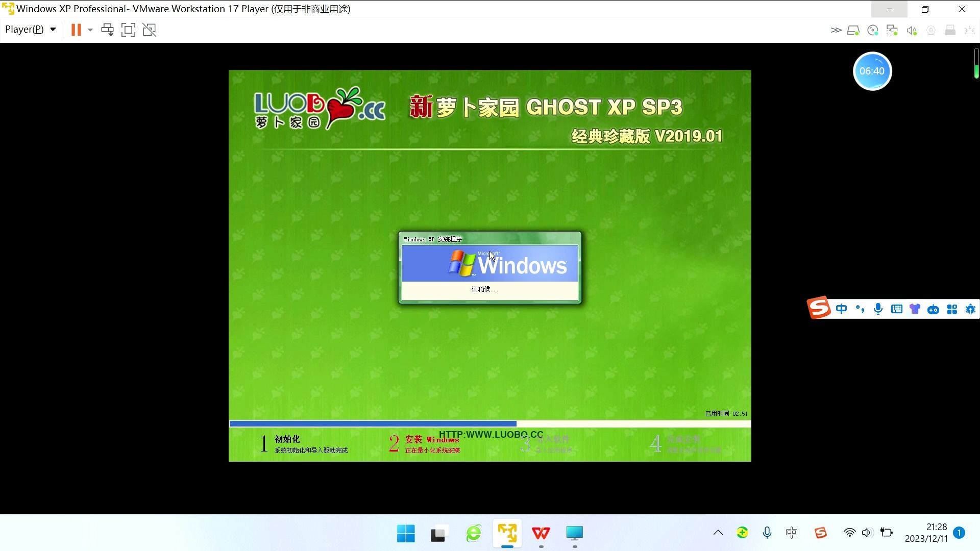Open Wi-Fi network settings in tray

pyautogui.click(x=849, y=533)
